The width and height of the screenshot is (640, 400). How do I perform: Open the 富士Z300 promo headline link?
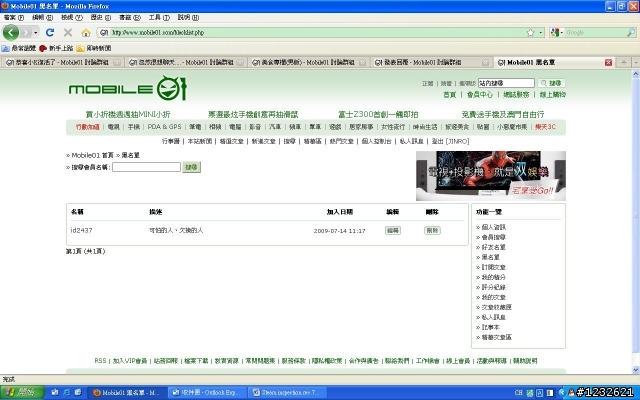pos(378,115)
